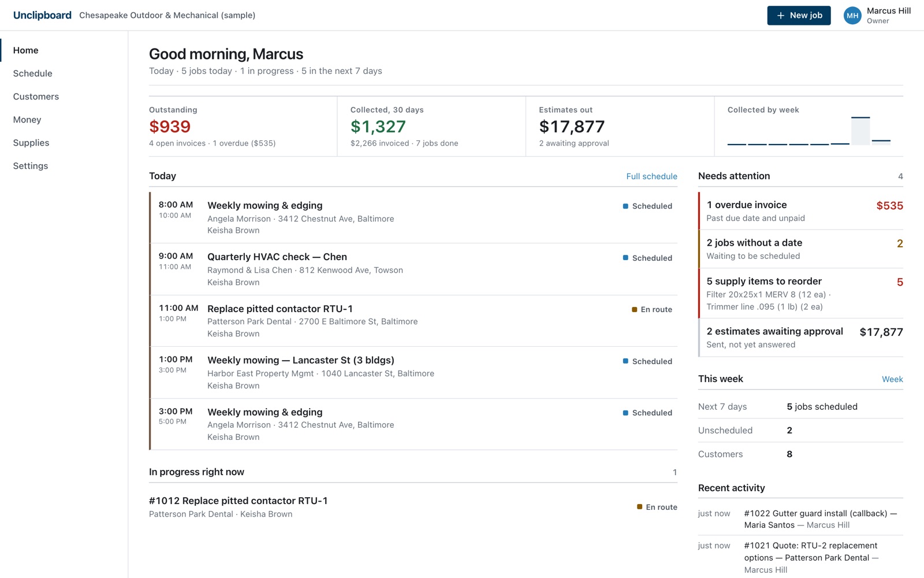This screenshot has width=924, height=578.
Task: Open Weekly mowing — Lancaster St job
Action: coord(413,373)
